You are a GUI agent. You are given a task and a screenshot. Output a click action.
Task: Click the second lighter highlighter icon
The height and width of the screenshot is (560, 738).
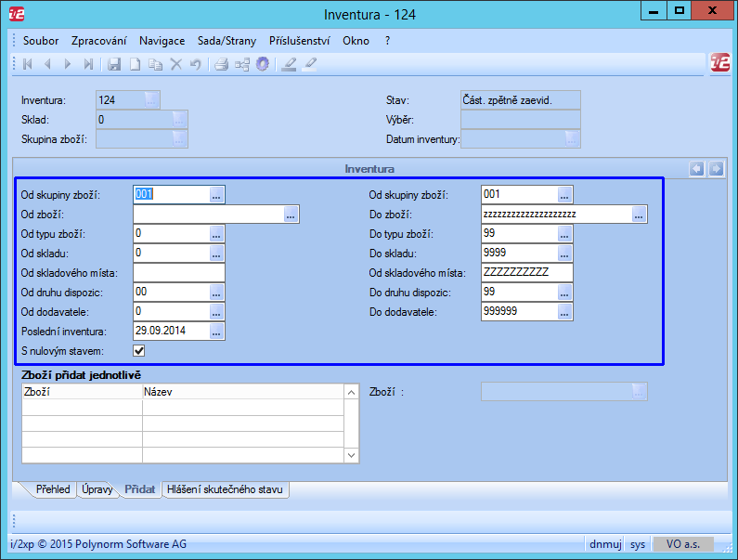tap(309, 64)
